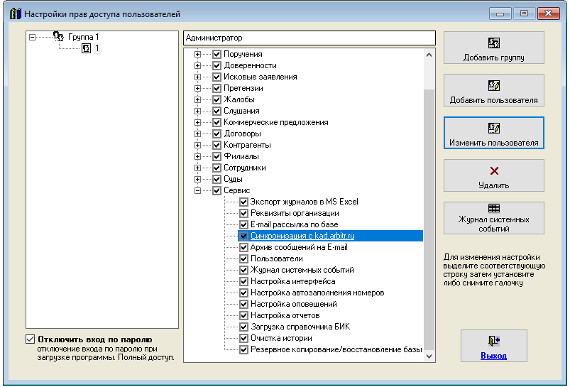The height and width of the screenshot is (387, 570).
Task: Open Журнал системных событий table icon
Action: (493, 208)
